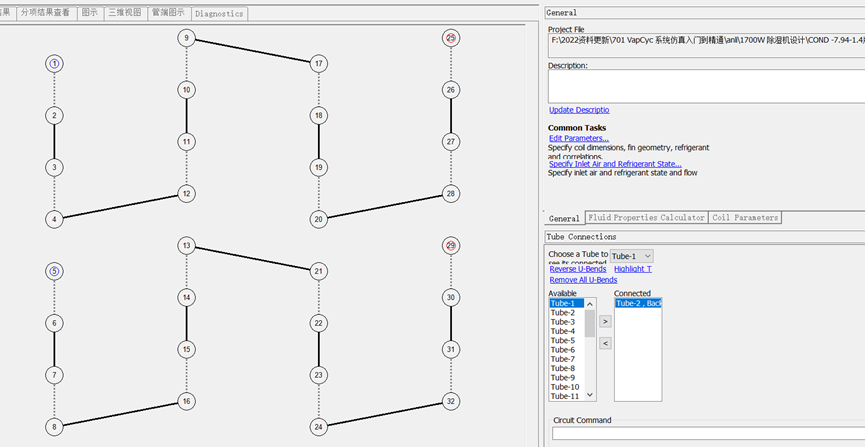Screen dimensions: 865x447
Task: Open the Diagnostics tab
Action: [x=219, y=14]
